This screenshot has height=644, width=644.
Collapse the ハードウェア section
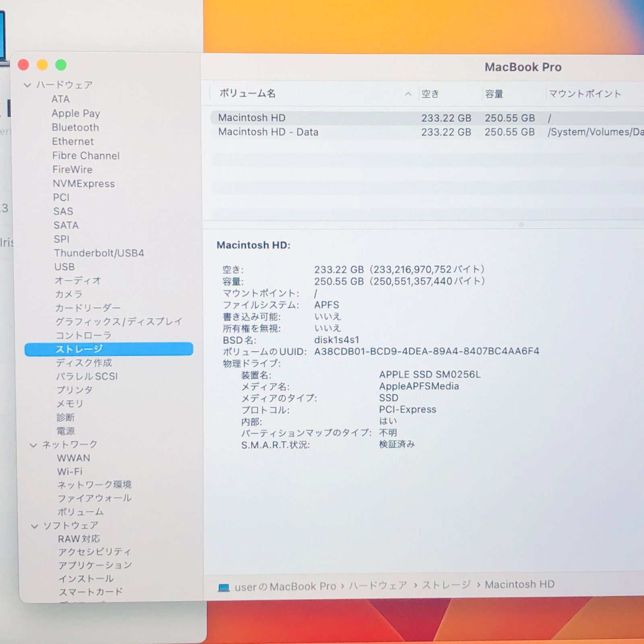pos(27,85)
